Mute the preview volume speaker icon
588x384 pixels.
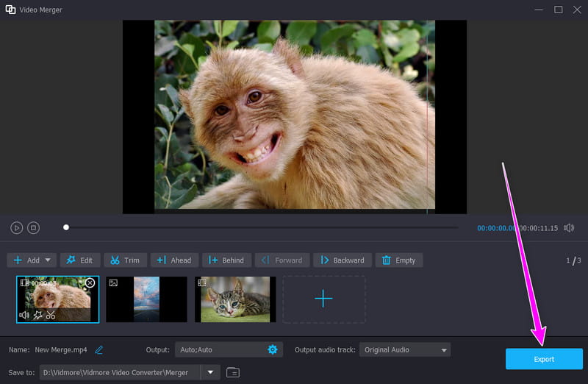pyautogui.click(x=569, y=228)
